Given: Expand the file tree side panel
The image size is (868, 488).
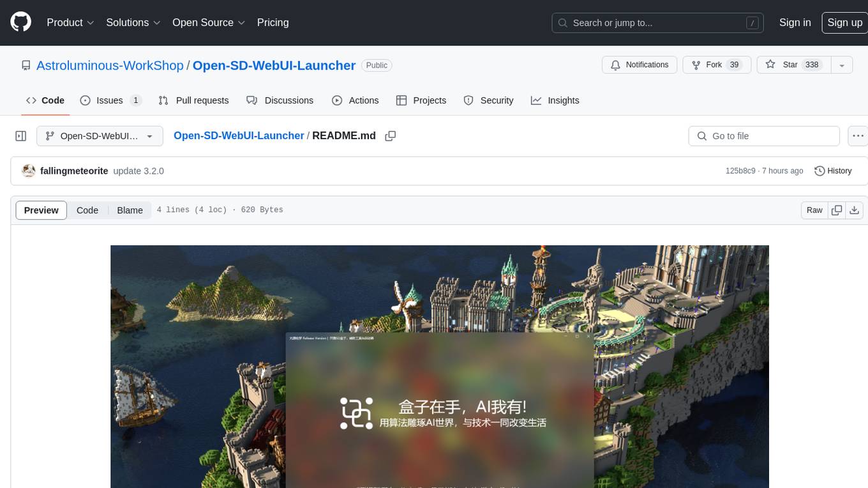Looking at the screenshot, I should (21, 136).
